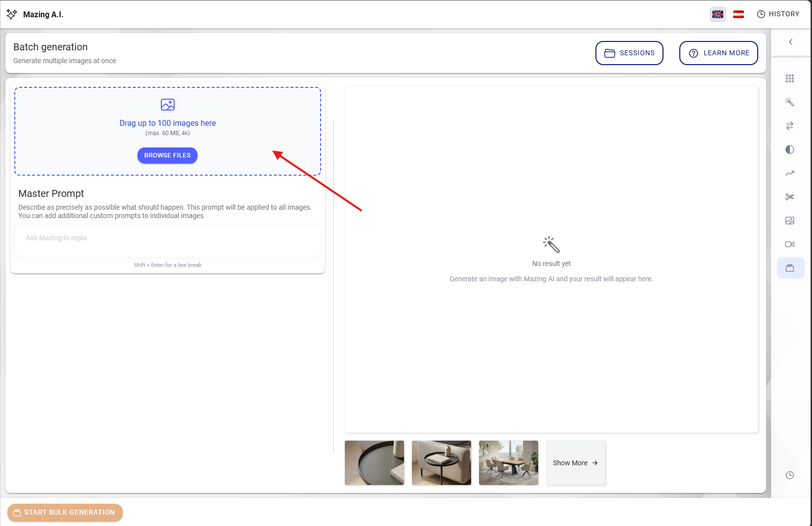Expand sample images with Show More
The width and height of the screenshot is (812, 526).
(575, 463)
